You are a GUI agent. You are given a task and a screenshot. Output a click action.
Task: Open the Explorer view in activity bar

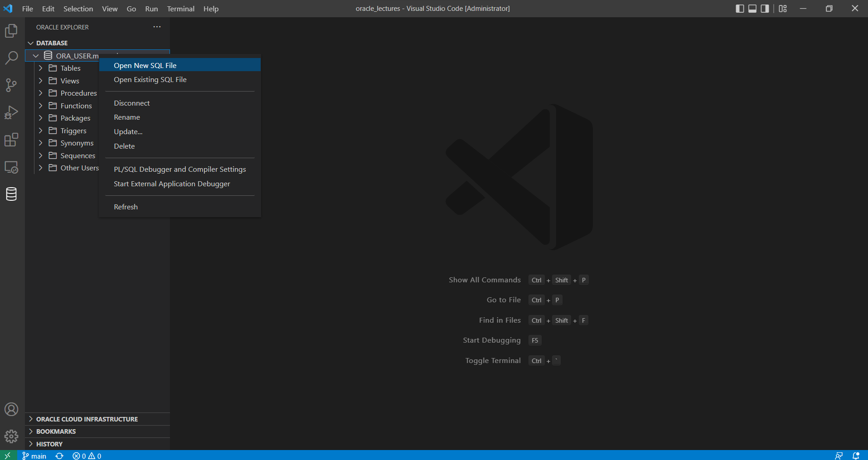tap(11, 31)
